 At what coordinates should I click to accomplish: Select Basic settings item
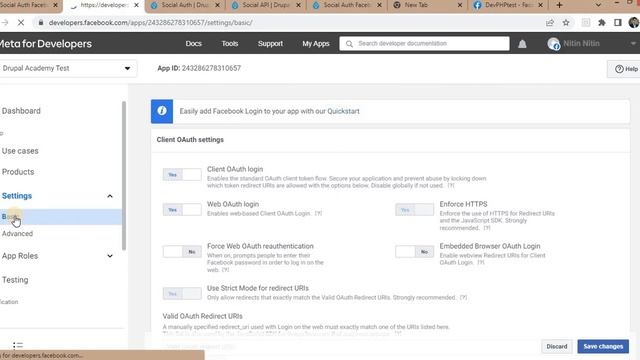(60, 217)
